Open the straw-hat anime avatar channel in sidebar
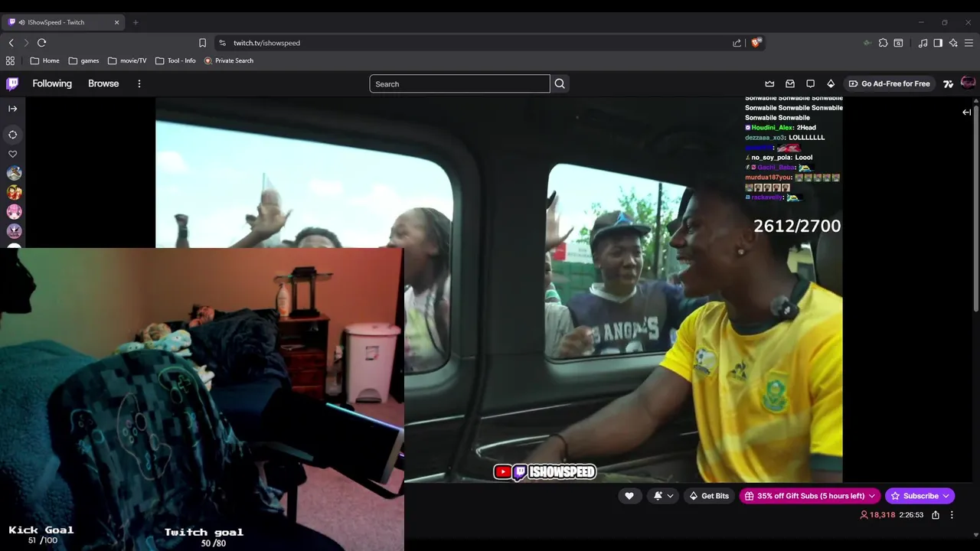The width and height of the screenshot is (980, 551). tap(14, 193)
